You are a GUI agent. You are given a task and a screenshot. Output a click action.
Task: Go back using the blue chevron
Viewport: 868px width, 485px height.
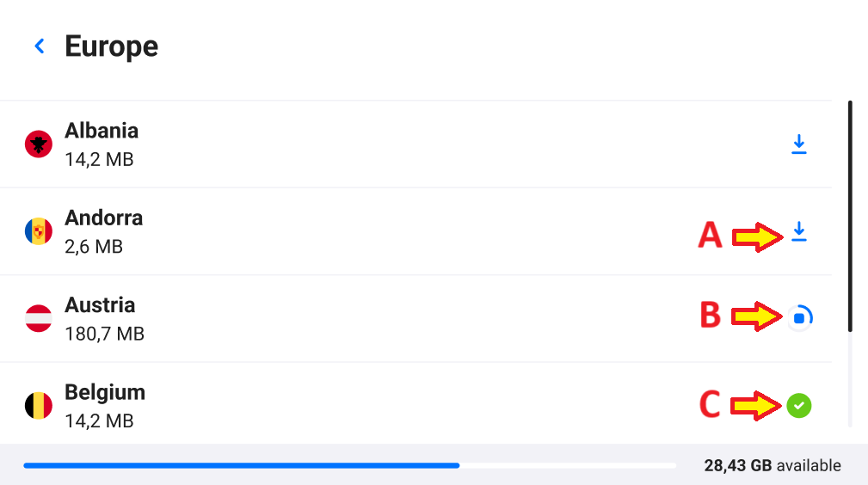click(x=40, y=46)
